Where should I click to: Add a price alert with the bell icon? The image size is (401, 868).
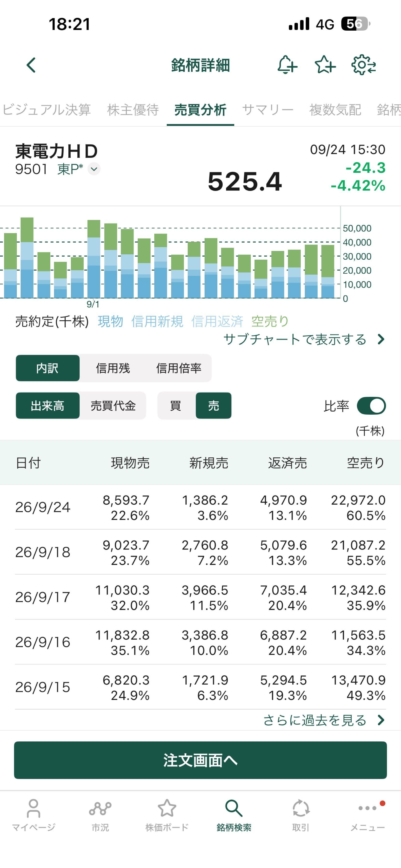click(x=287, y=65)
